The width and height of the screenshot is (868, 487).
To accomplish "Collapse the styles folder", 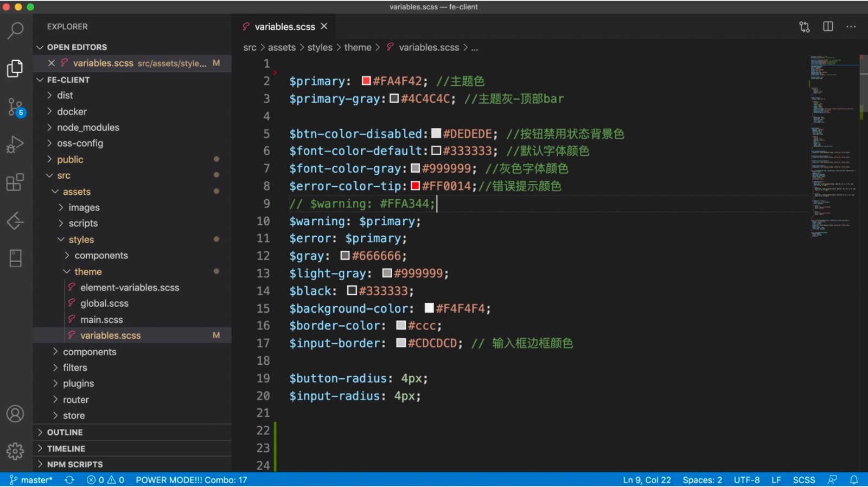I will click(x=132, y=239).
